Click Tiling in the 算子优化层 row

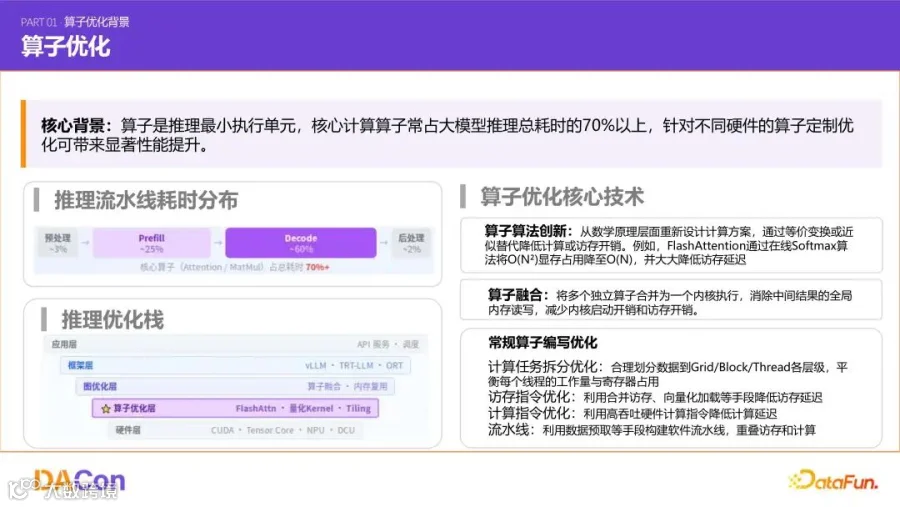358,408
